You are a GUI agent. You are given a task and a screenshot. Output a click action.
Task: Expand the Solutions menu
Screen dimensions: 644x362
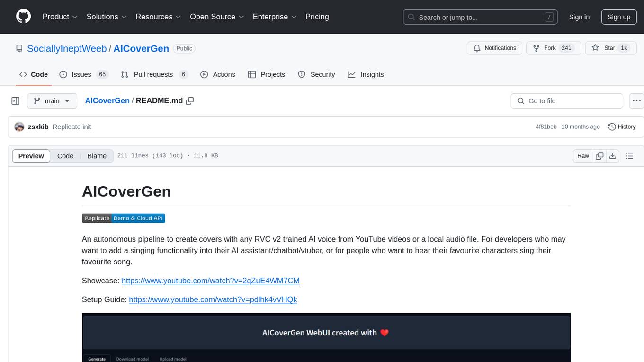tap(107, 17)
